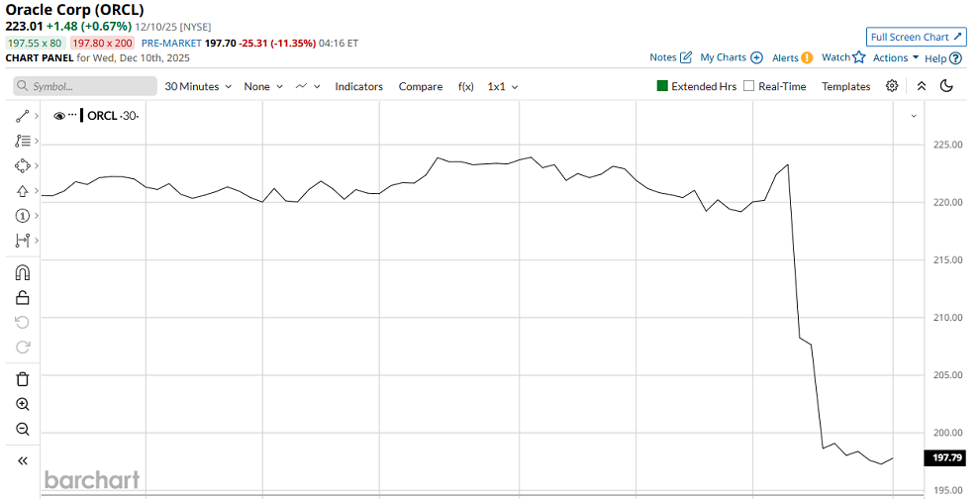
Task: Open the line chart type dropdown
Action: [308, 86]
